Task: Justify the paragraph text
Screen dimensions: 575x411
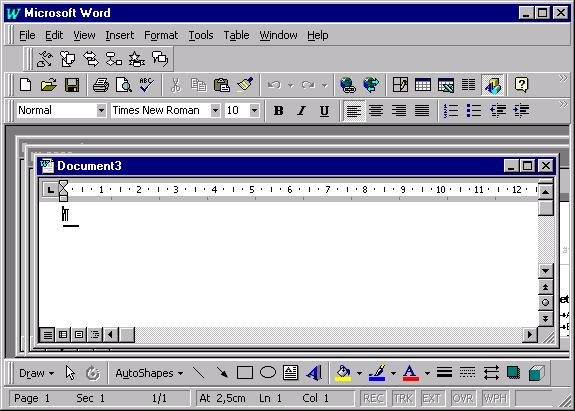Action: pyautogui.click(x=422, y=110)
